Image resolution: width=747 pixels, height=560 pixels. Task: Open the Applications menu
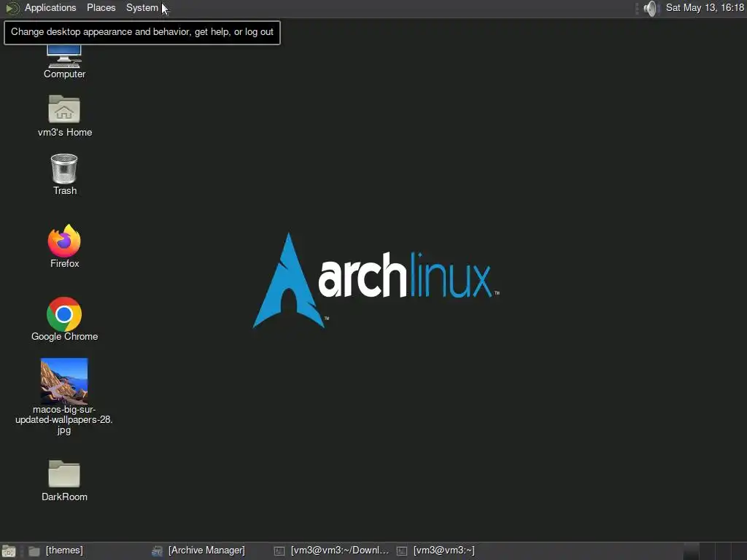(x=50, y=7)
